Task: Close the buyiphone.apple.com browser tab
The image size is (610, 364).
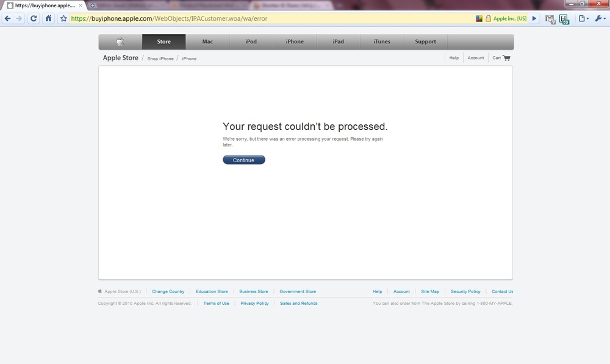Action: tap(81, 5)
